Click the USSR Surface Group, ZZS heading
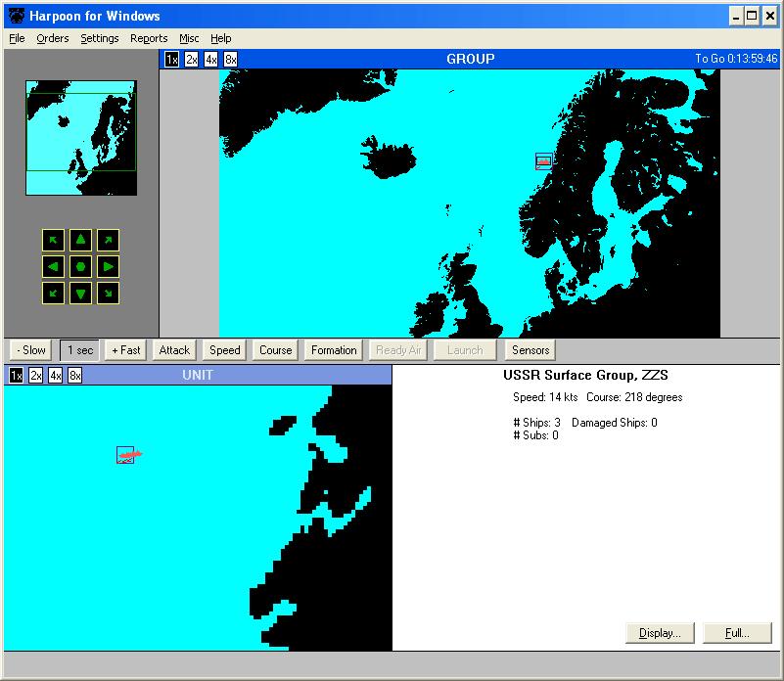This screenshot has width=784, height=681. [585, 375]
